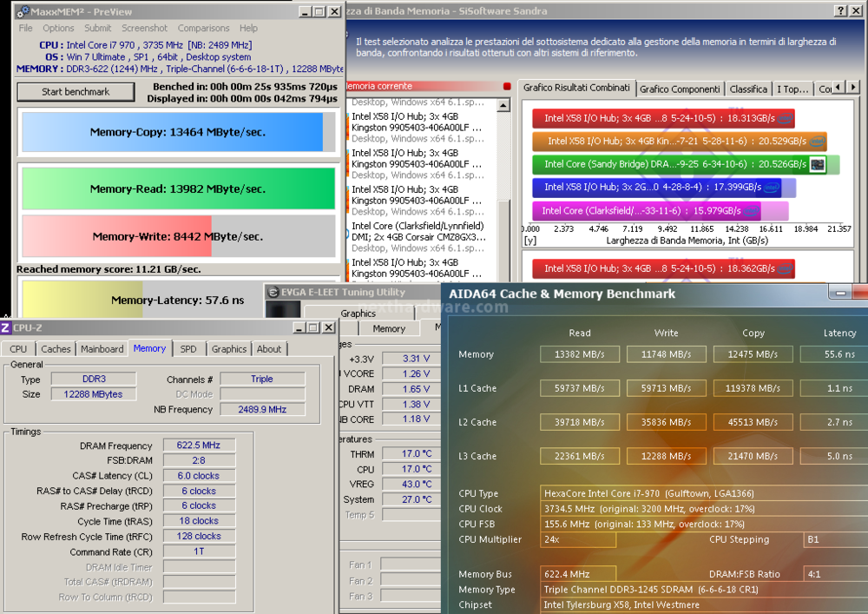Open the 'Classifica' tab in Sandra
868x614 pixels.
(x=748, y=89)
